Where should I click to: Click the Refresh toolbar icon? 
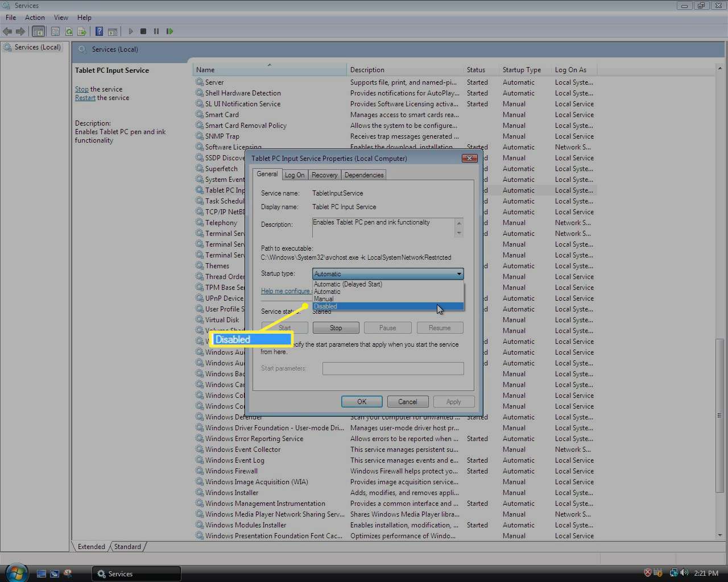point(69,31)
